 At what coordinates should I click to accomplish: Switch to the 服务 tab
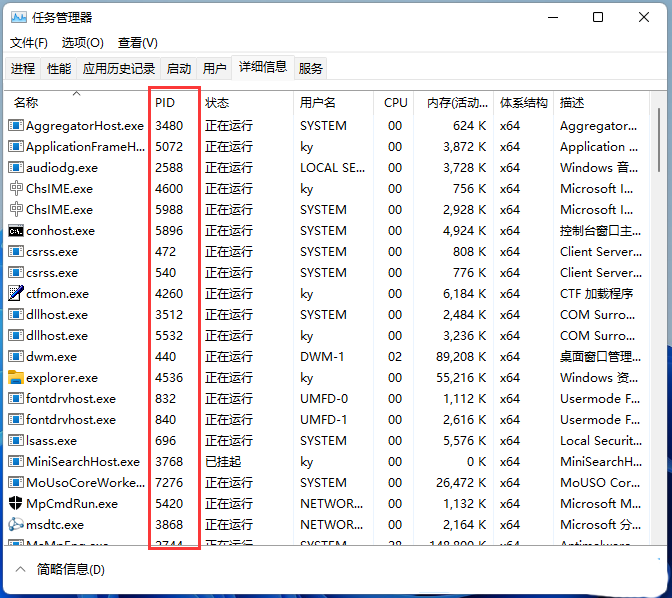(310, 69)
